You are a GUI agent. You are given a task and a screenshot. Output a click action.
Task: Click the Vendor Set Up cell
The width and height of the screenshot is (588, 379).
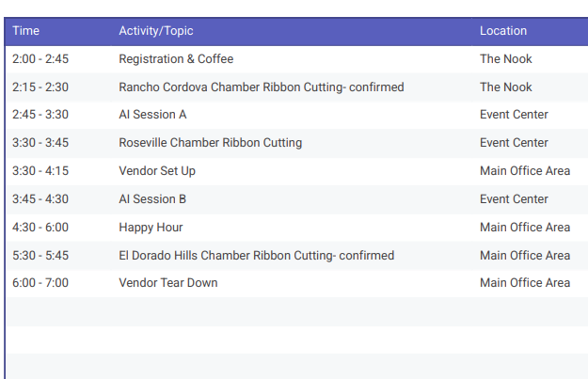(x=157, y=171)
